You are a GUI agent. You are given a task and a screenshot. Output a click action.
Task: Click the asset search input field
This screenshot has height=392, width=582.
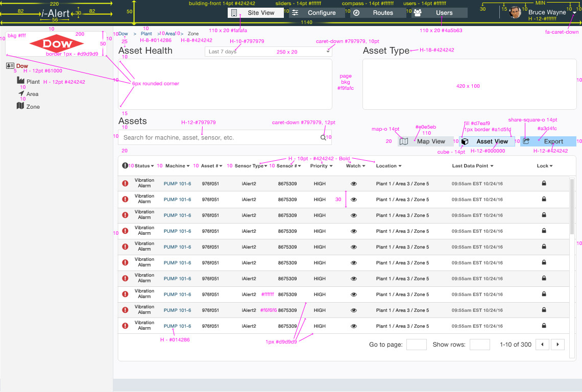(x=220, y=137)
